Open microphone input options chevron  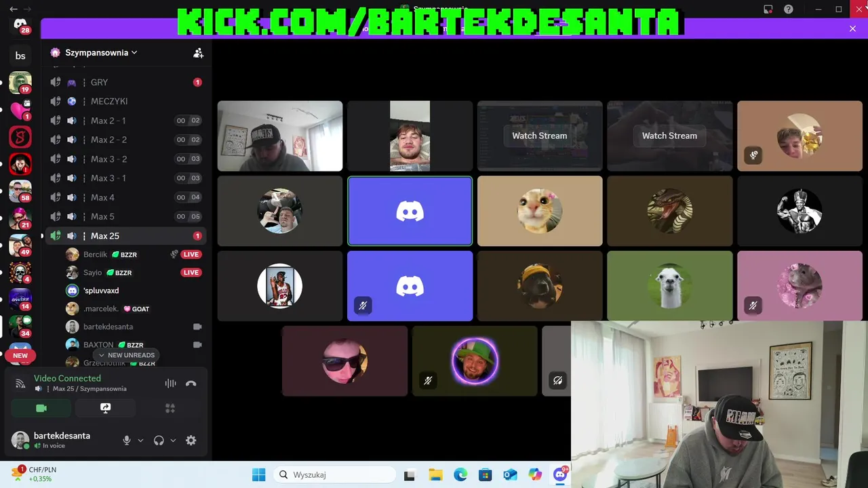[140, 441]
